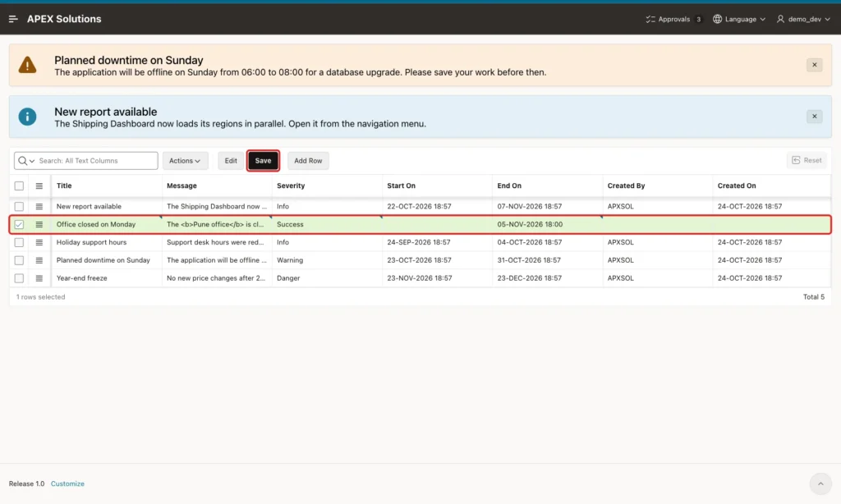Open row actions for Office closed on Monday
The image size is (841, 504).
click(39, 224)
